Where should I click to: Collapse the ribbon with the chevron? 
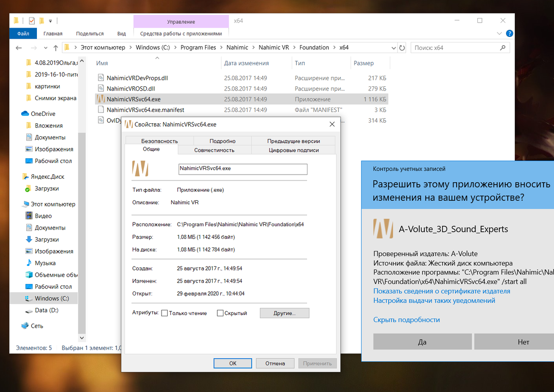point(499,33)
